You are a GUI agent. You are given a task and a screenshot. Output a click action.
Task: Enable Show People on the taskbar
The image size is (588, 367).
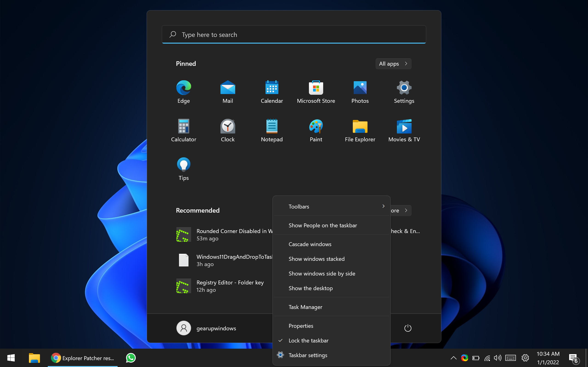click(x=322, y=225)
